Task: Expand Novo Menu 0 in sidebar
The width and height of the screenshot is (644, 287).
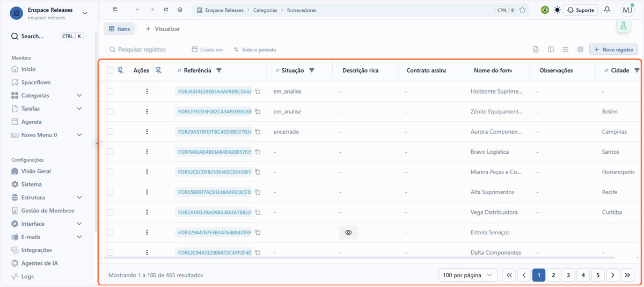Action: [x=79, y=135]
